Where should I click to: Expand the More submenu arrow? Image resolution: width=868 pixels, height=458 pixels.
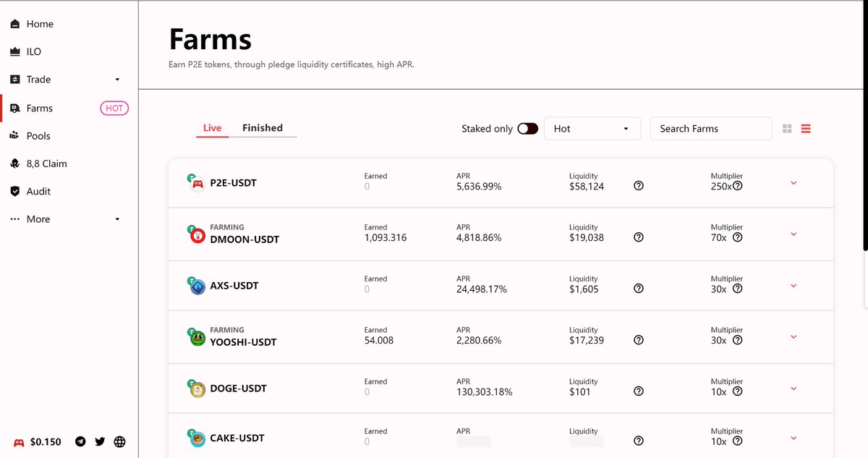118,219
